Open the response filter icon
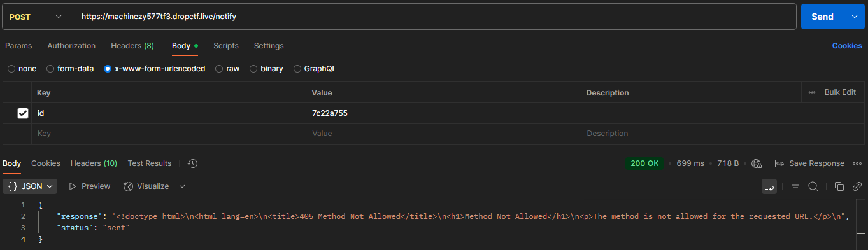Viewport: 868px width, 250px height. point(795,186)
